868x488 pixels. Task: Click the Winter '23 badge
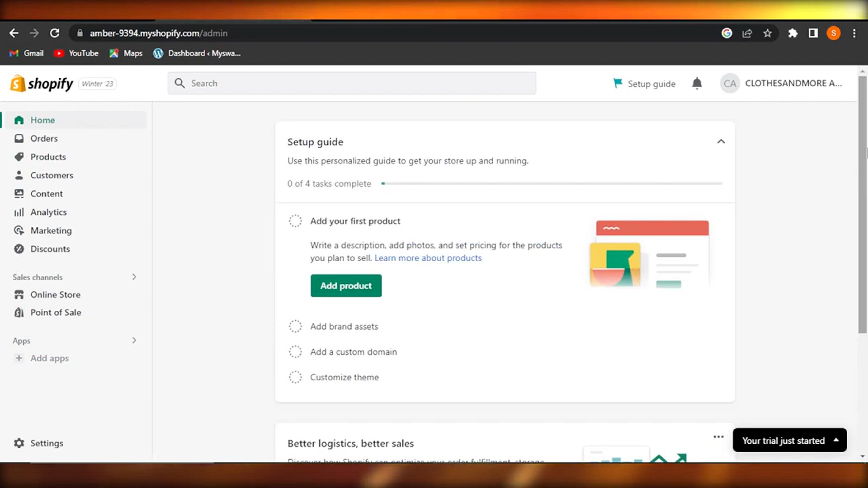click(98, 84)
